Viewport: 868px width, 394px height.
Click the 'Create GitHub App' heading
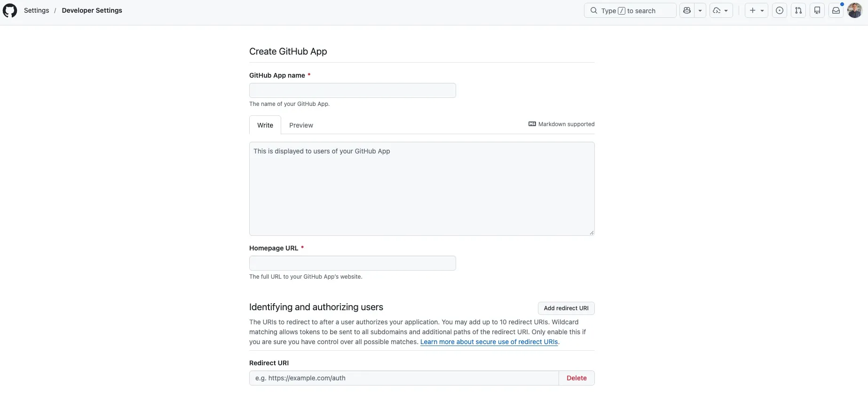pyautogui.click(x=288, y=51)
